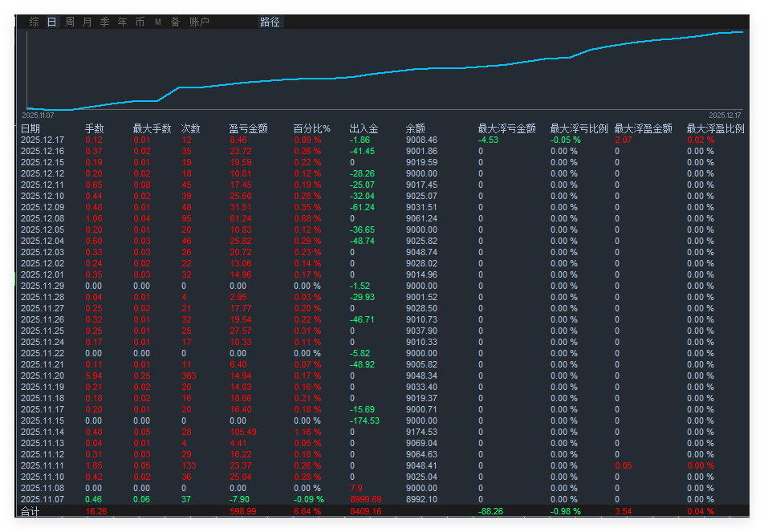Screen dimensions: 764x532
Task: Select the 日 daily tab
Action: 51,22
